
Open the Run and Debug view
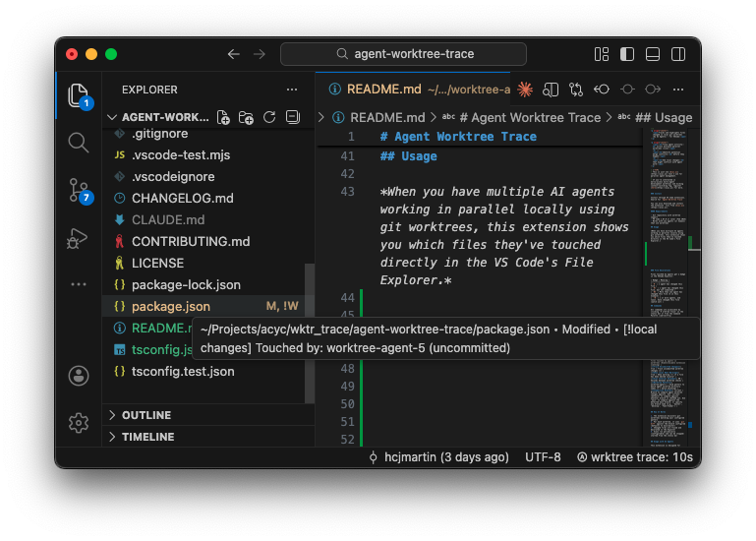point(79,237)
